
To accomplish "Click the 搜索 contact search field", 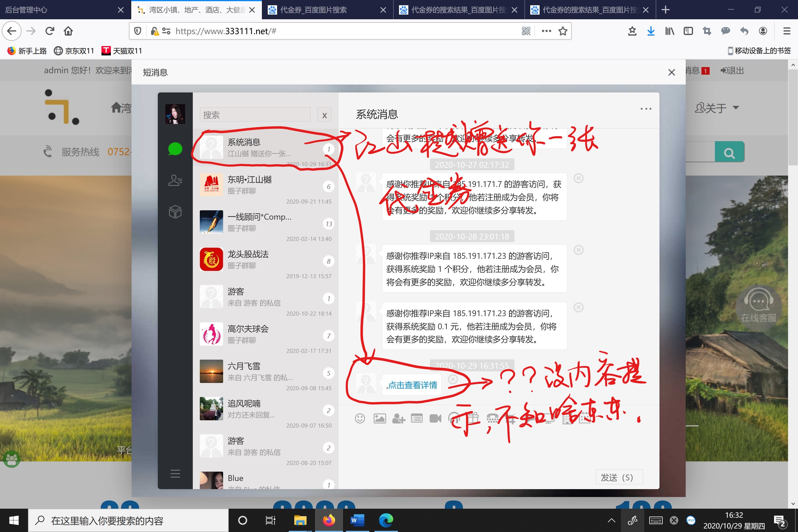I will click(255, 115).
